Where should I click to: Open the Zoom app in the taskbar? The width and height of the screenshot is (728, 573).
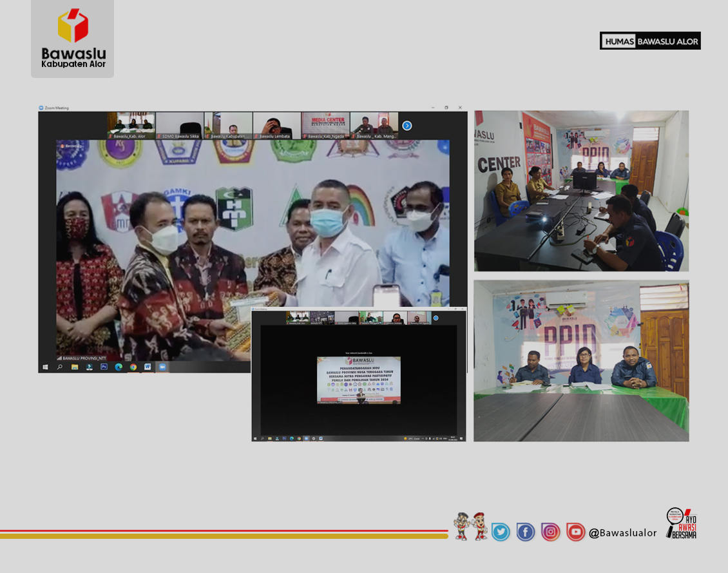pos(162,367)
